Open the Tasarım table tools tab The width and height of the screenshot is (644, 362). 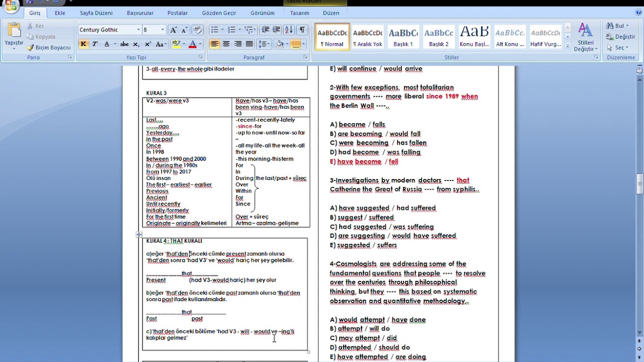(x=300, y=13)
